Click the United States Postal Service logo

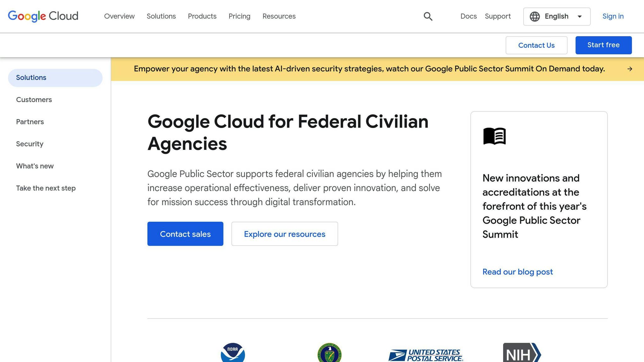[425, 355]
